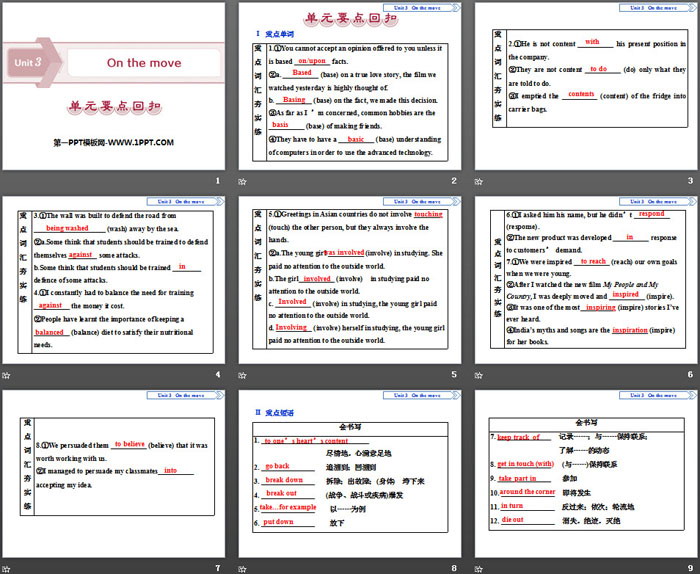Select slide 2 thumbnail about base/basis
The height and width of the screenshot is (574, 700).
[x=350, y=86]
